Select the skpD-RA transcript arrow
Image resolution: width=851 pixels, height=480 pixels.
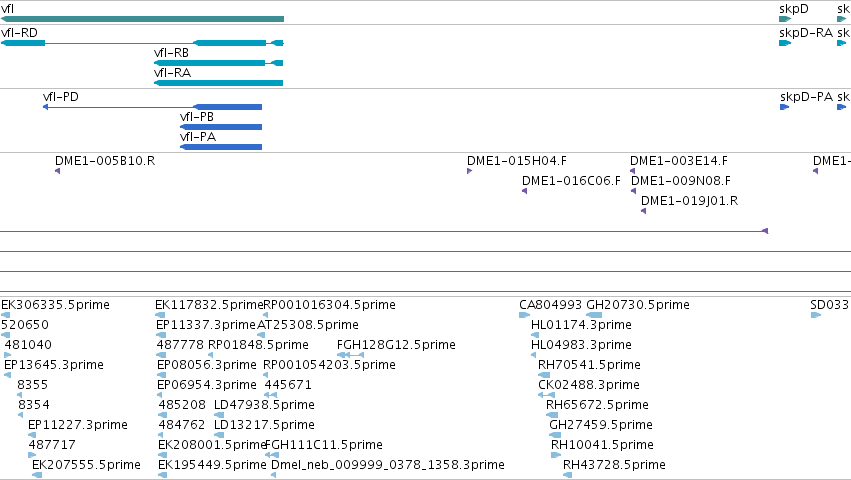click(785, 43)
